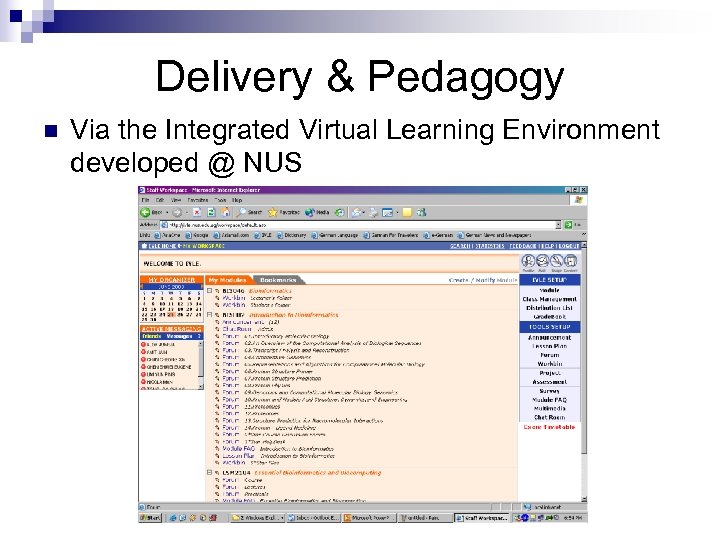
Task: Click the Profile round icon in IVLE
Action: coord(529,261)
